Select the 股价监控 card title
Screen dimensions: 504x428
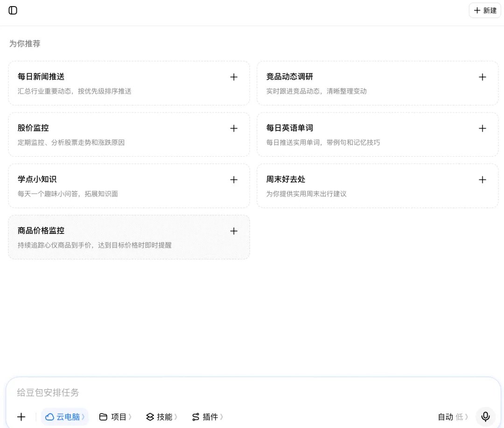click(x=33, y=128)
